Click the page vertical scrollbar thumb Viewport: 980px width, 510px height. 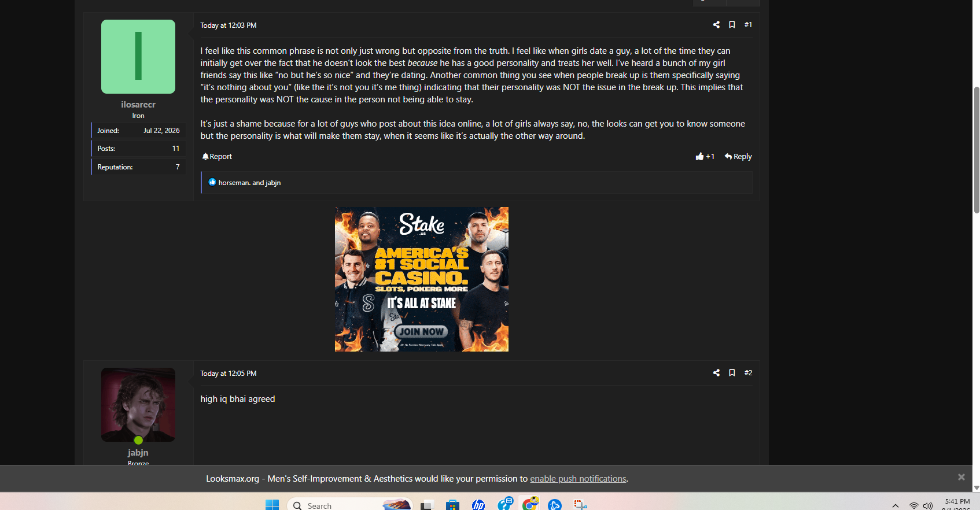[977, 150]
